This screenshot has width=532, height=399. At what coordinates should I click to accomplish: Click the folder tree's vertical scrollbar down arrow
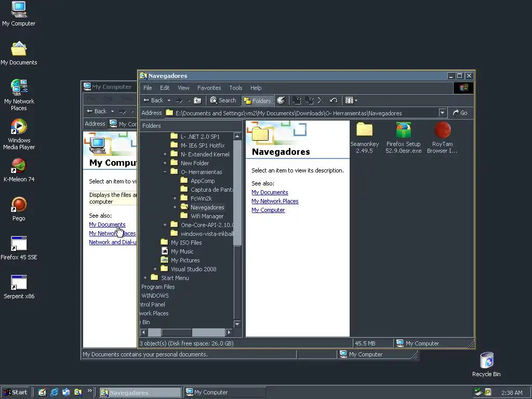[237, 324]
